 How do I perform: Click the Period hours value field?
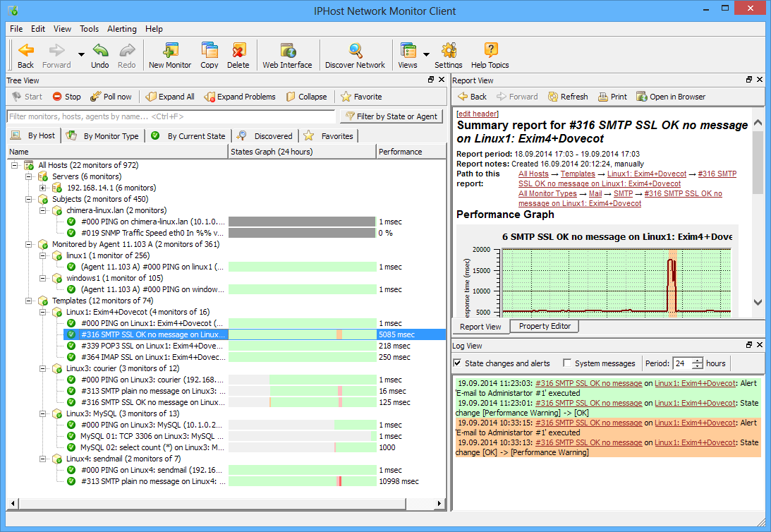point(683,363)
